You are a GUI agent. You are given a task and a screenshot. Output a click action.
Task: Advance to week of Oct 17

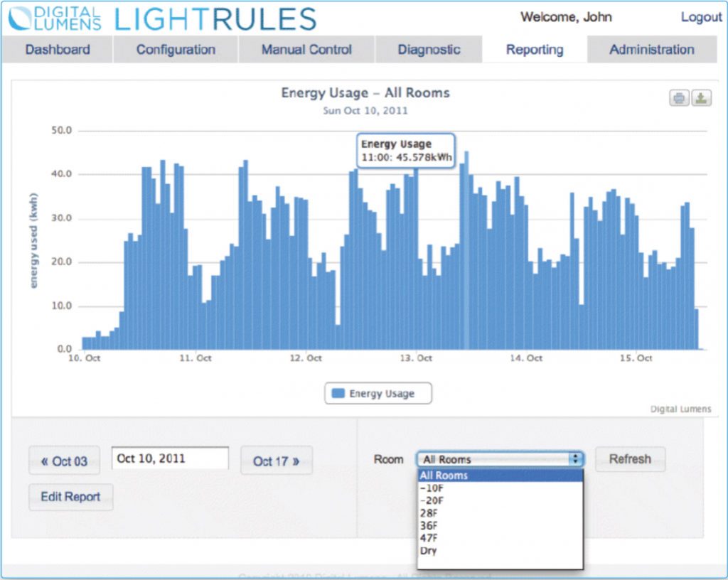(277, 461)
